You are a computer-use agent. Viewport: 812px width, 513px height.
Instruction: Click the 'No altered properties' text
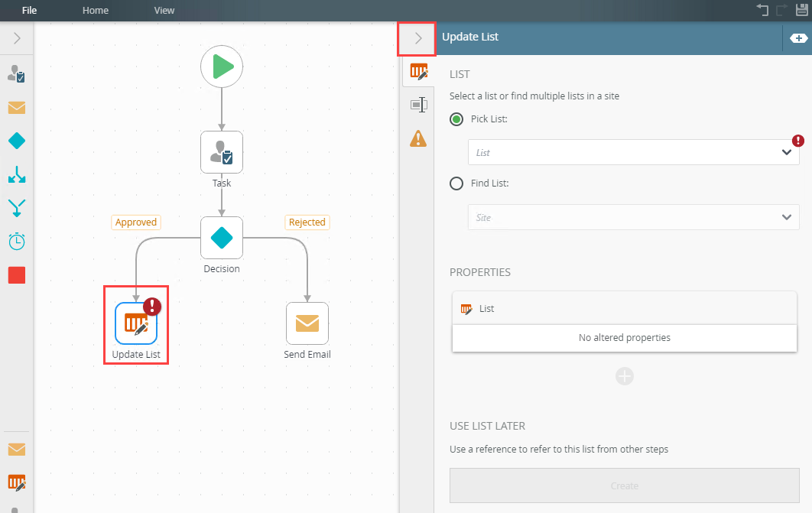click(624, 337)
